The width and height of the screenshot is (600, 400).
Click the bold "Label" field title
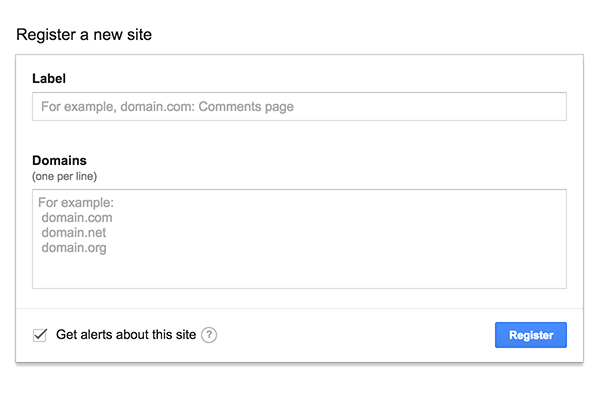tap(49, 77)
